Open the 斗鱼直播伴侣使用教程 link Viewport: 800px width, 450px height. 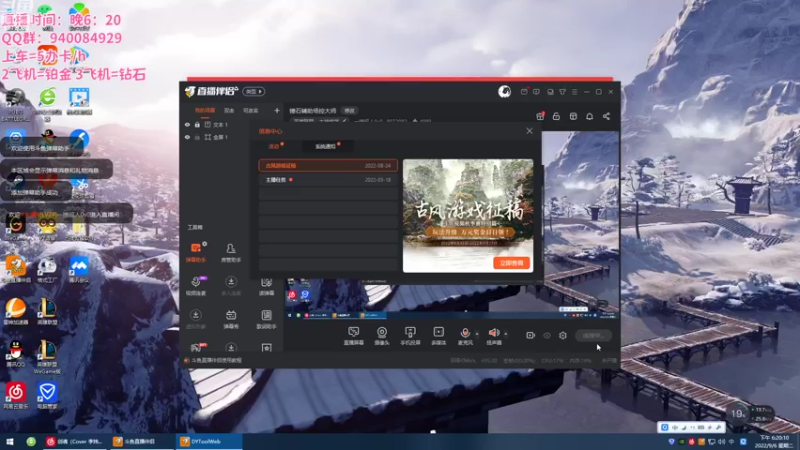pyautogui.click(x=216, y=360)
